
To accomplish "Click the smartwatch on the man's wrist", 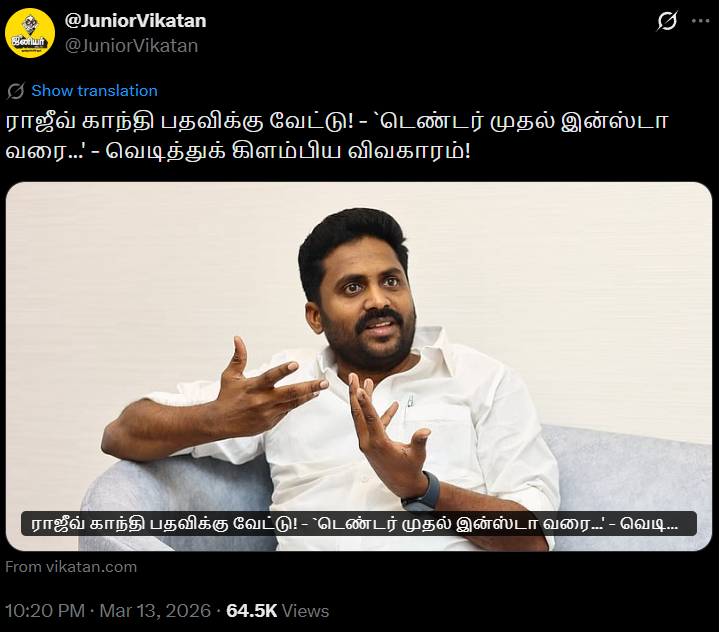I will tap(421, 493).
